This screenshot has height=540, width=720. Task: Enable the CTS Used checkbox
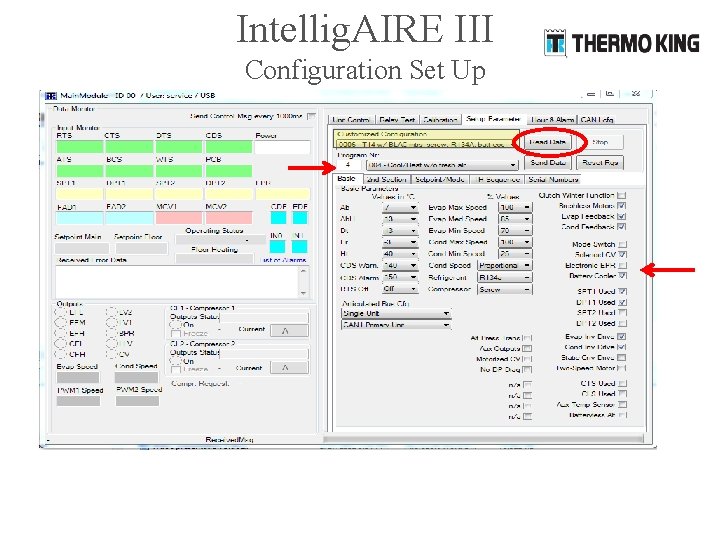[622, 383]
